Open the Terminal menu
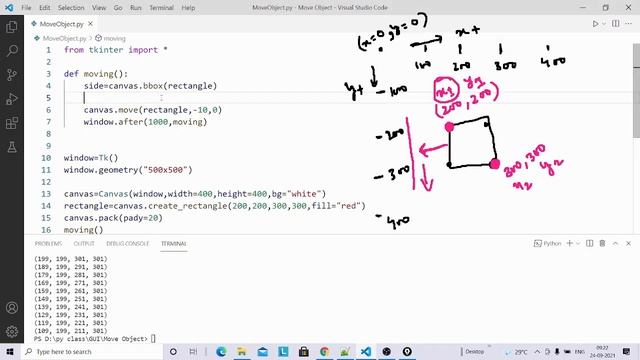640x360 pixels. [161, 7]
